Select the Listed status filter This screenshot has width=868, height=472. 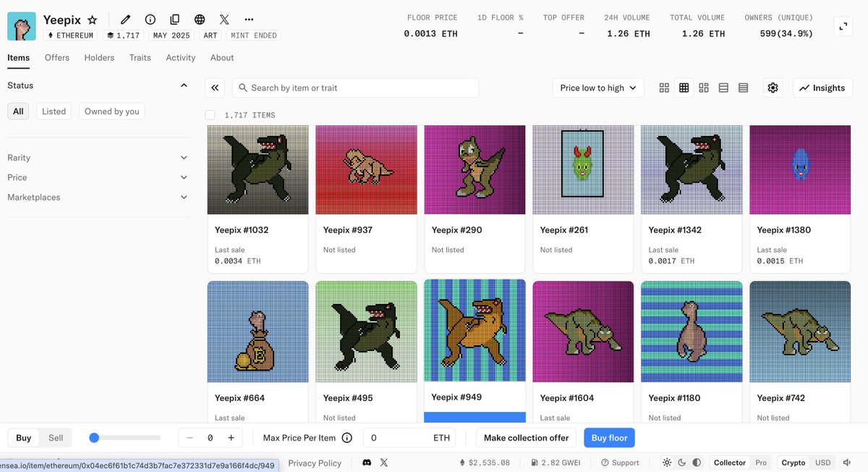point(54,111)
